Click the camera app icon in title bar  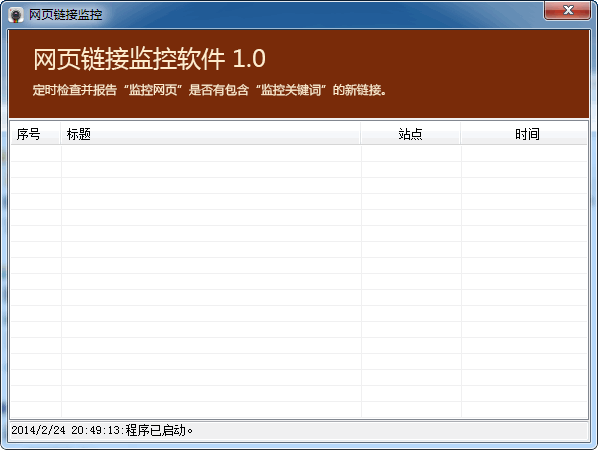point(16,15)
